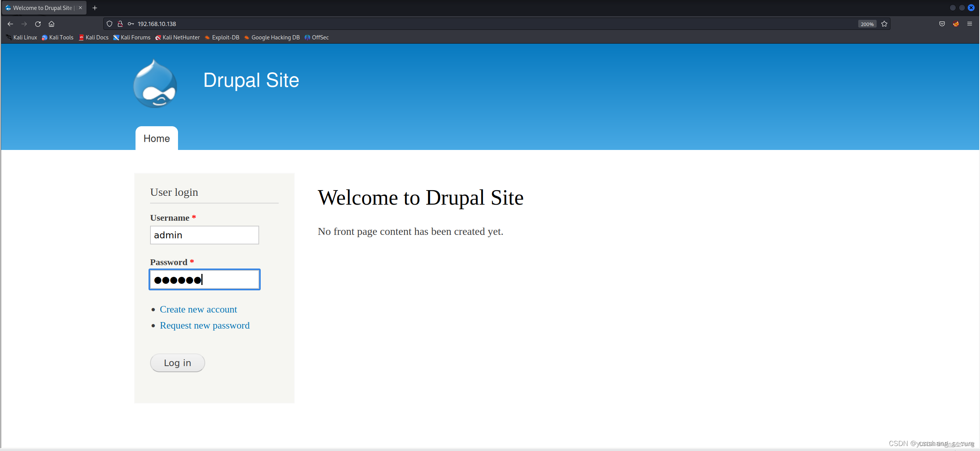Click the tracking protection shield icon

[109, 24]
